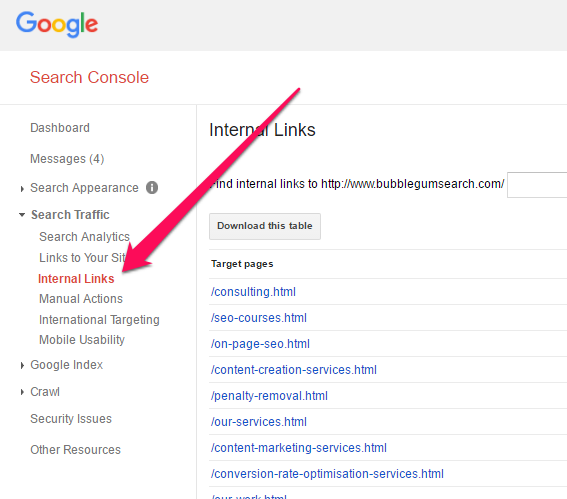Open the /on-page-seo.html link
The image size is (567, 499).
[x=260, y=344]
